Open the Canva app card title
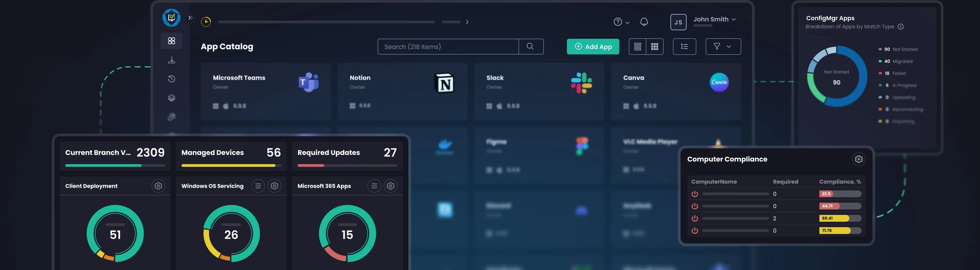The image size is (980, 270). 633,78
